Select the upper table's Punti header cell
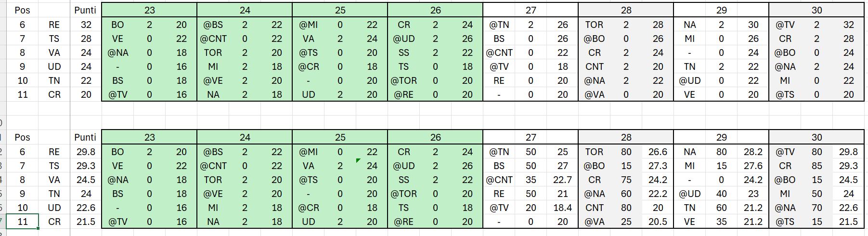Screen dimensions: 868x236 point(85,10)
